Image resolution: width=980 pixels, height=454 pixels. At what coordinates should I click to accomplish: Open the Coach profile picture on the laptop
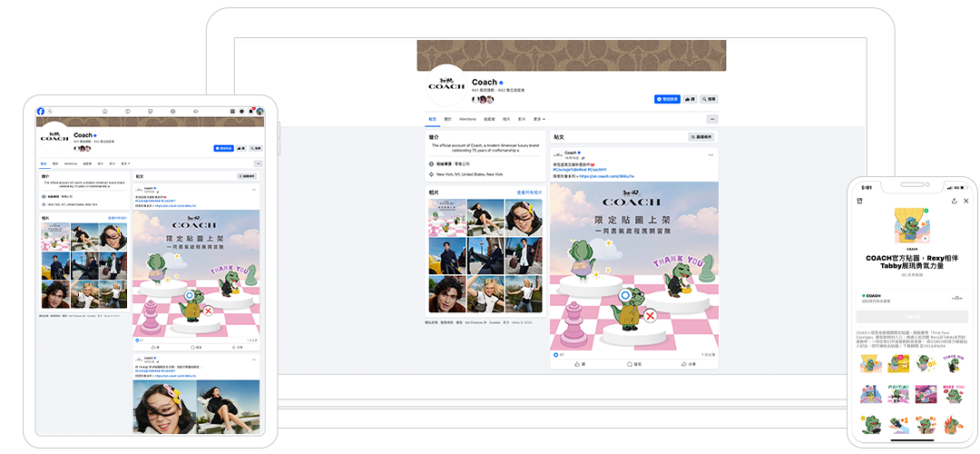(446, 84)
